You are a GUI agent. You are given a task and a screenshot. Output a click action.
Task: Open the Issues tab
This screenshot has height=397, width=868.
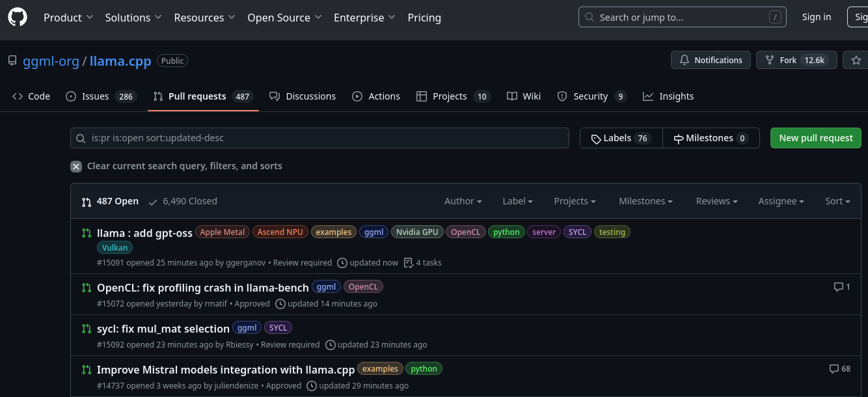coord(101,96)
